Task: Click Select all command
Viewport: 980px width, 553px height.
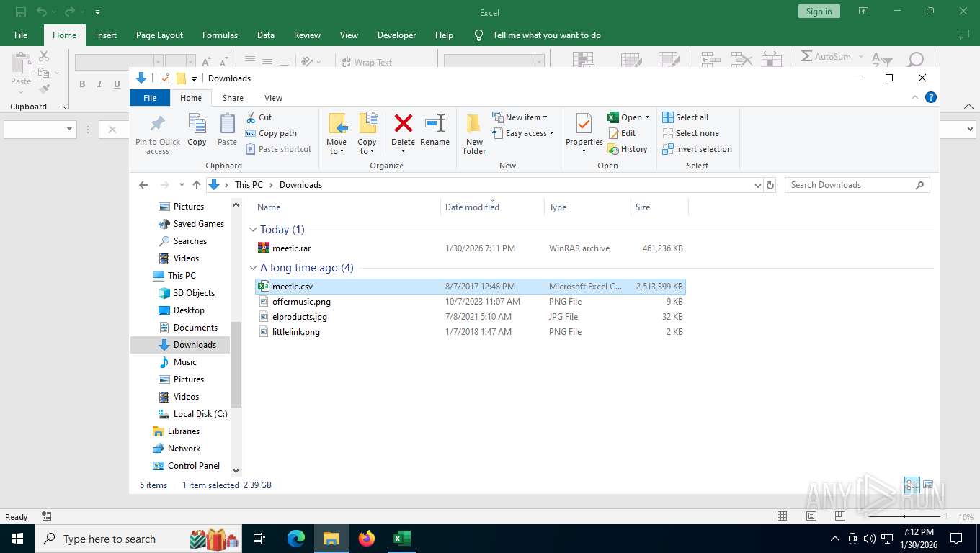Action: point(685,117)
